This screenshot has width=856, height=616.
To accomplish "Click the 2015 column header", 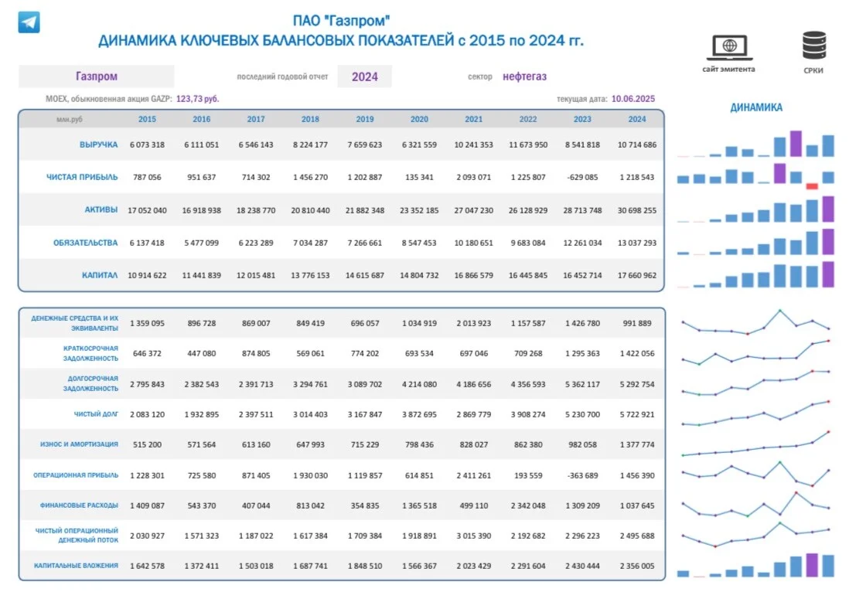I will (x=147, y=119).
